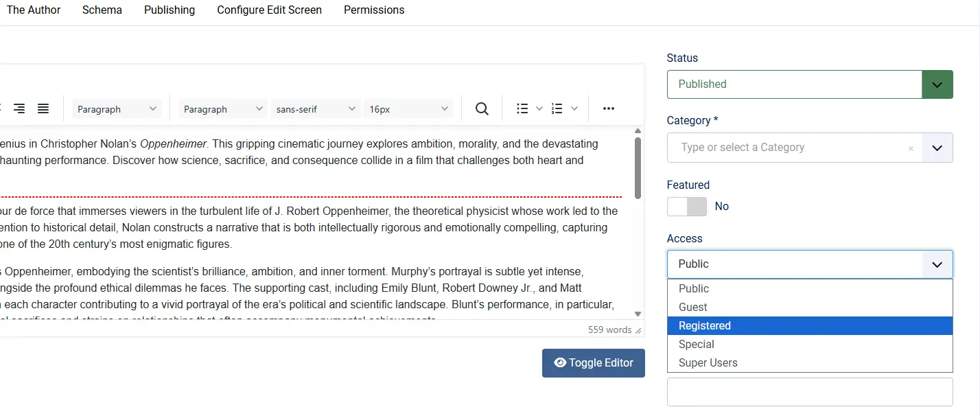The image size is (980, 416).
Task: Expand the Category selection dropdown
Action: [937, 148]
